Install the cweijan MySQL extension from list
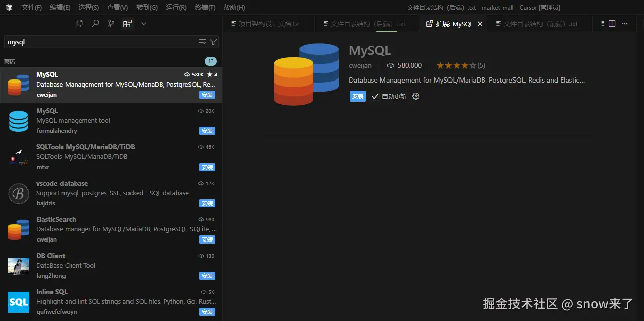 point(207,95)
